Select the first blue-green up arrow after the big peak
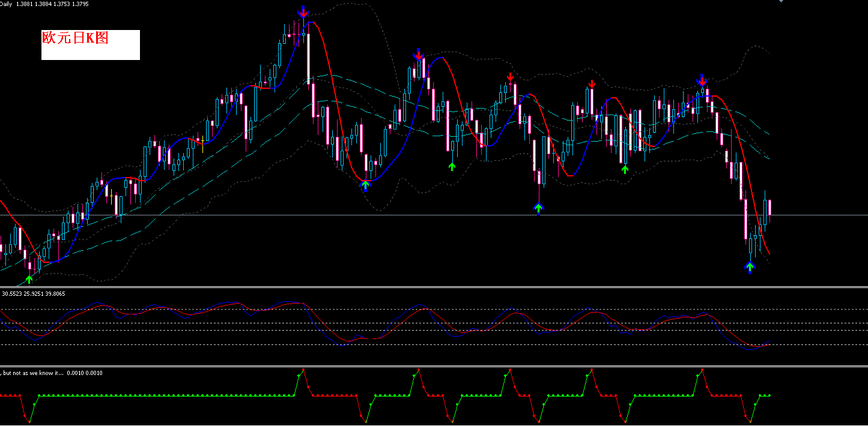 point(365,185)
